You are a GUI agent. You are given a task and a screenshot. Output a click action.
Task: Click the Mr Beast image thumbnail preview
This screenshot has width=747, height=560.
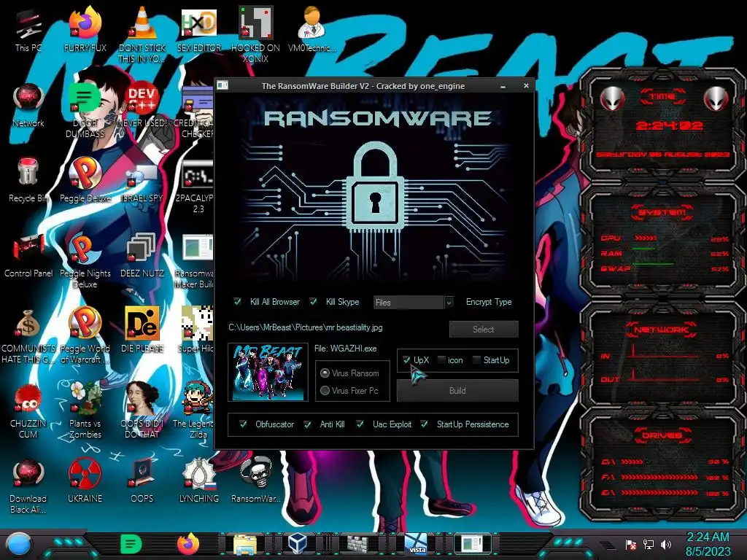pos(268,373)
